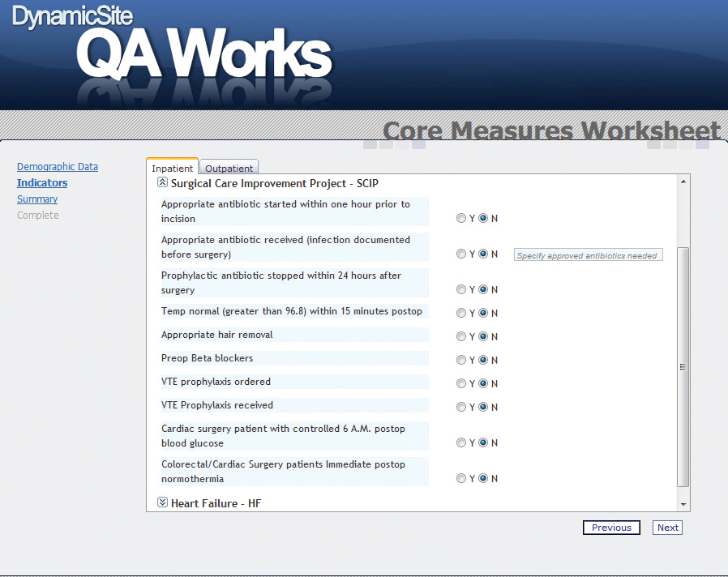Choose Y for VTE prophylaxis ordered
728x577 pixels.
click(x=461, y=383)
